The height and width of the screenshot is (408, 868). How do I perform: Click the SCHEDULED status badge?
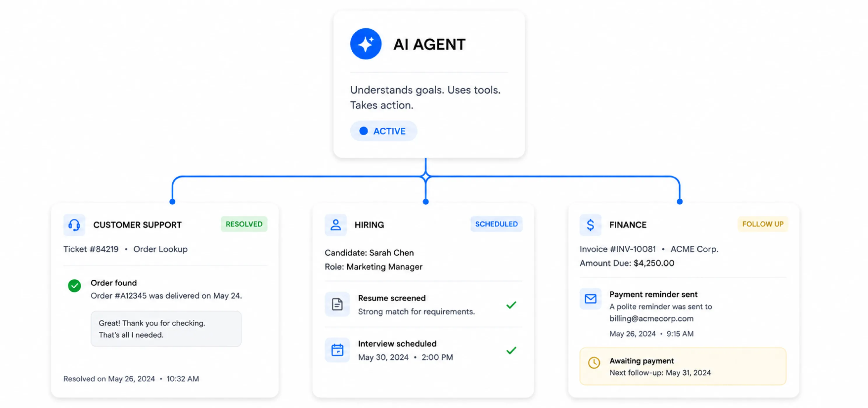tap(496, 224)
